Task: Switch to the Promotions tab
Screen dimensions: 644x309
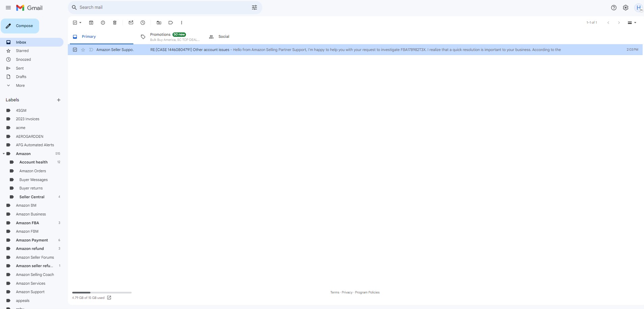Action: point(170,36)
